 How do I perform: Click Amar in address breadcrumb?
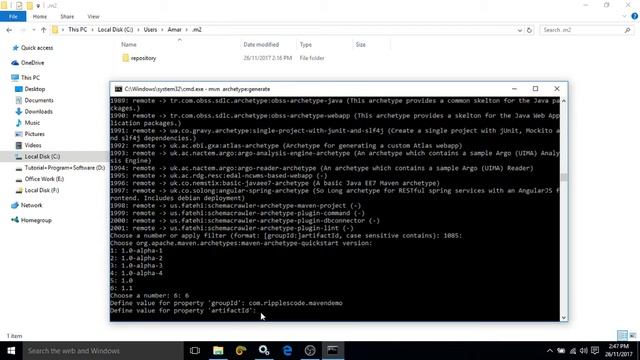tap(174, 30)
